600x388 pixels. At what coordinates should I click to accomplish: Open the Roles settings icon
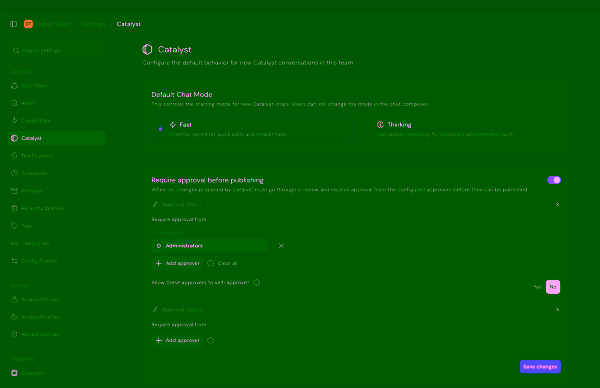pos(15,103)
